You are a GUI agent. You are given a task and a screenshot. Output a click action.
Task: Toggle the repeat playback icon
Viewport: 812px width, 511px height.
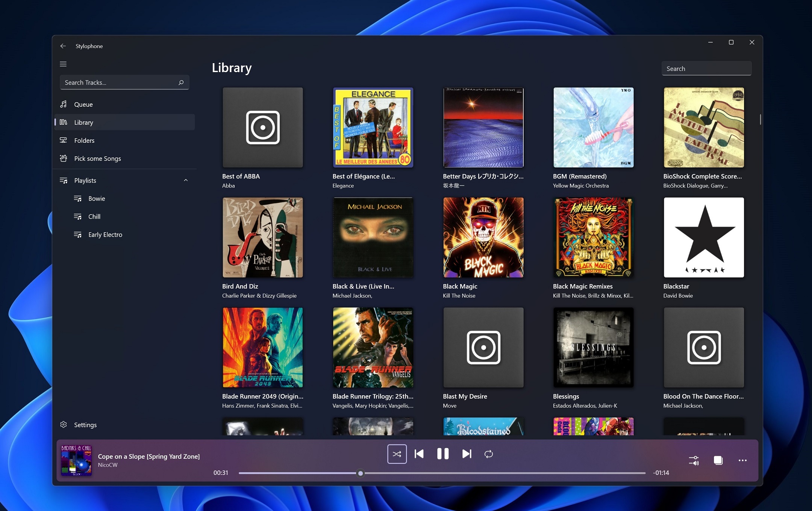tap(489, 453)
